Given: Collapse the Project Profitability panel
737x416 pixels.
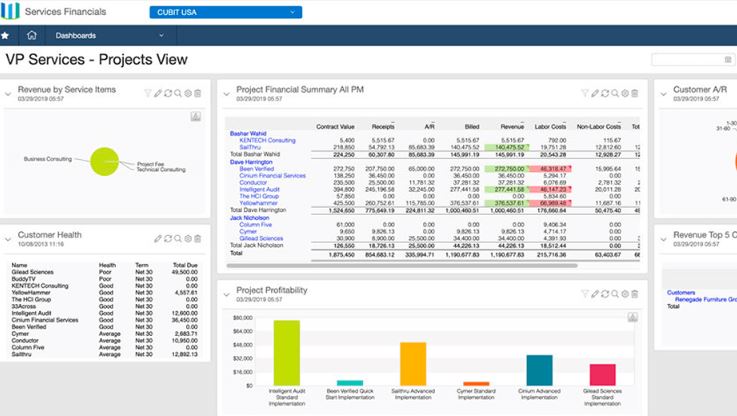Looking at the screenshot, I should (x=227, y=295).
